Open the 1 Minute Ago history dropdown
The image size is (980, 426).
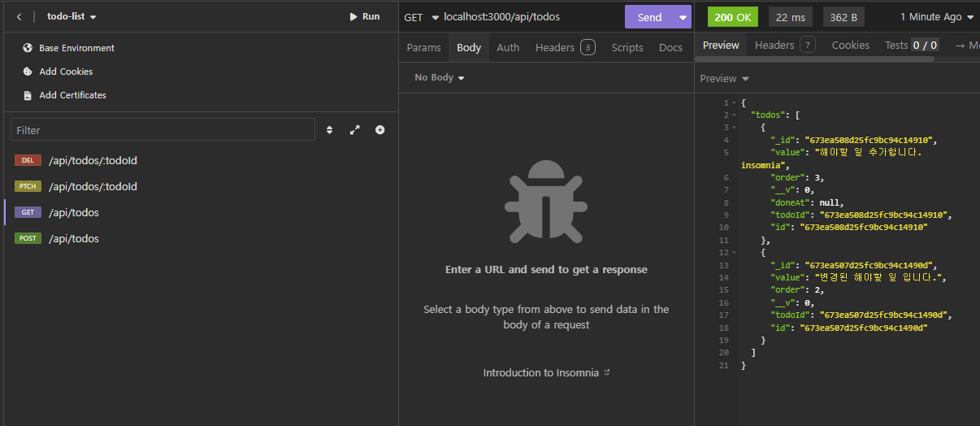pyautogui.click(x=936, y=17)
